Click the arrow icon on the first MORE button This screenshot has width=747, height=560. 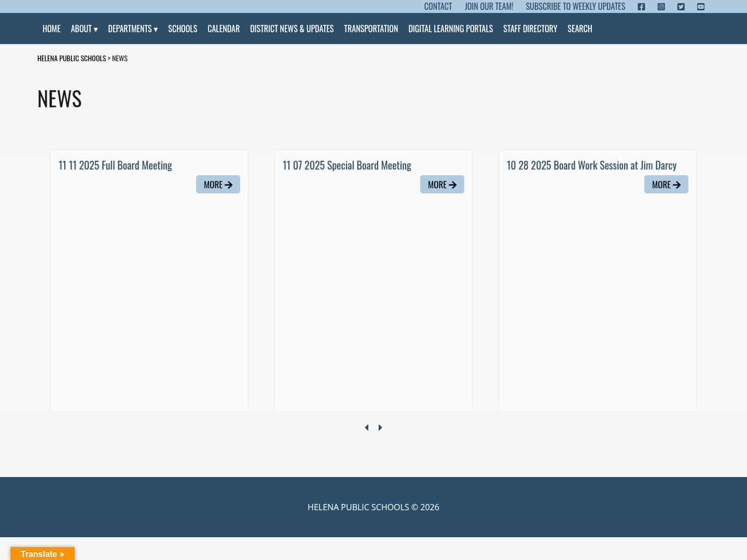pyautogui.click(x=228, y=185)
